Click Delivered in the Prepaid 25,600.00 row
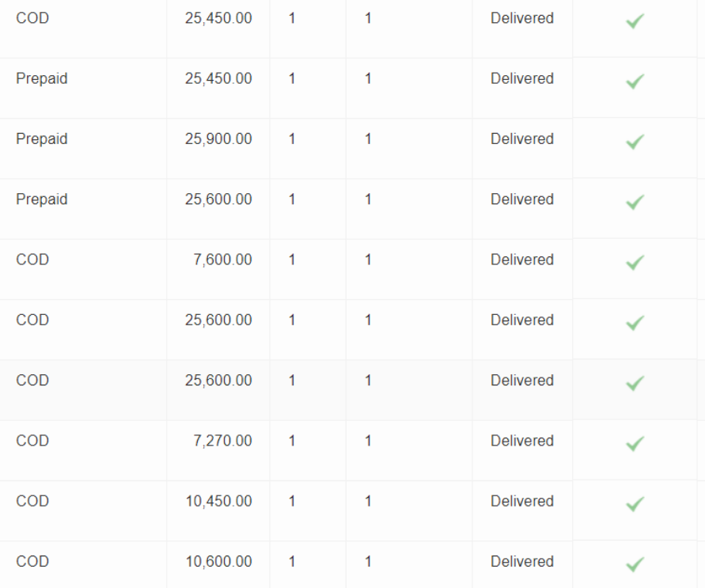705x588 pixels. pyautogui.click(x=522, y=199)
